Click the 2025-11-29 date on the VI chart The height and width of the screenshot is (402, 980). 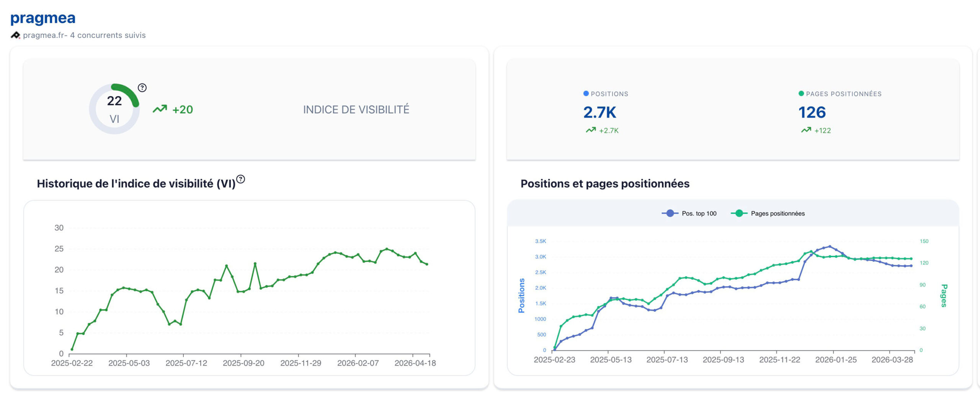tap(301, 363)
